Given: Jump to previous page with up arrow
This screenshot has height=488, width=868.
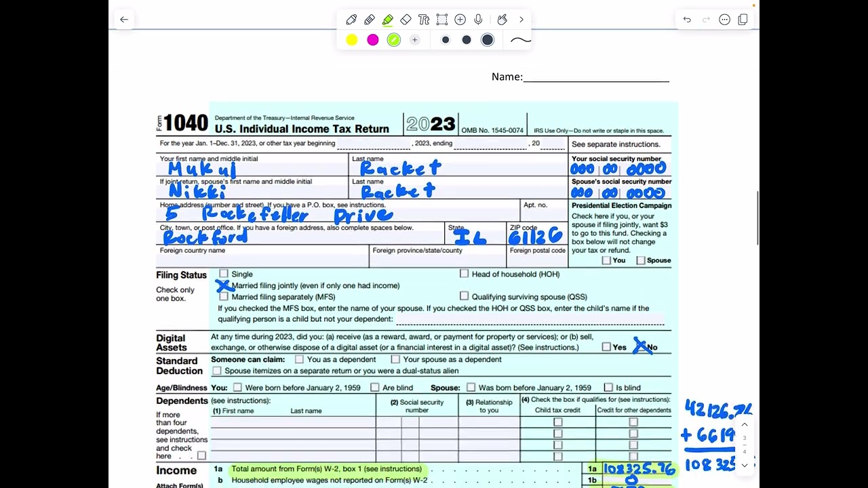Looking at the screenshot, I should (745, 425).
